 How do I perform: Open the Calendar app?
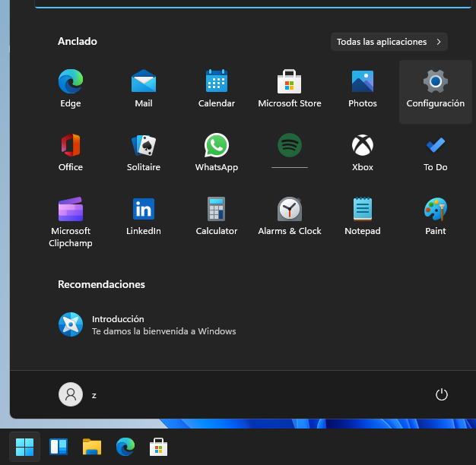217,88
